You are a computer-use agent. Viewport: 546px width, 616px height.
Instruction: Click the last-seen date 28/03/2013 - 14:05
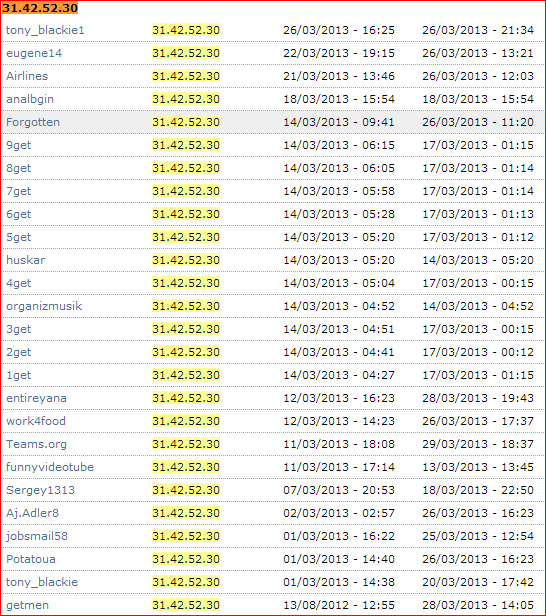point(478,605)
